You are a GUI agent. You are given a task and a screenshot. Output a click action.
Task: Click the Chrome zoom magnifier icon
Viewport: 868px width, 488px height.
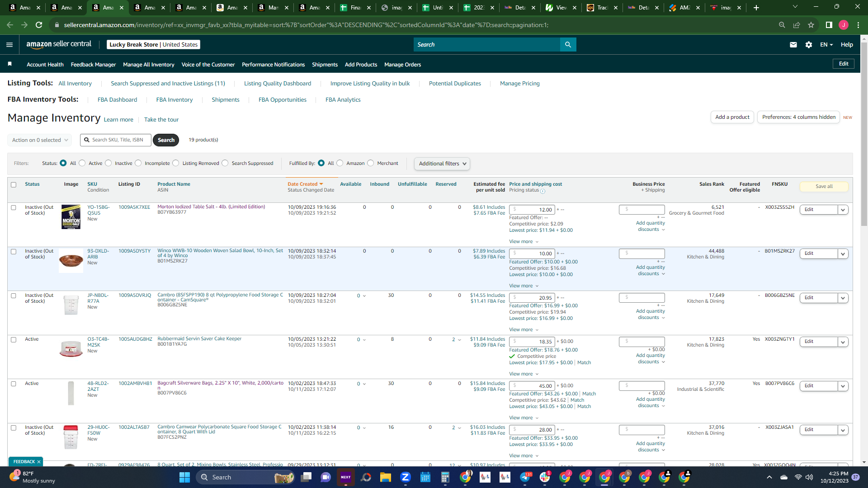[x=782, y=25]
